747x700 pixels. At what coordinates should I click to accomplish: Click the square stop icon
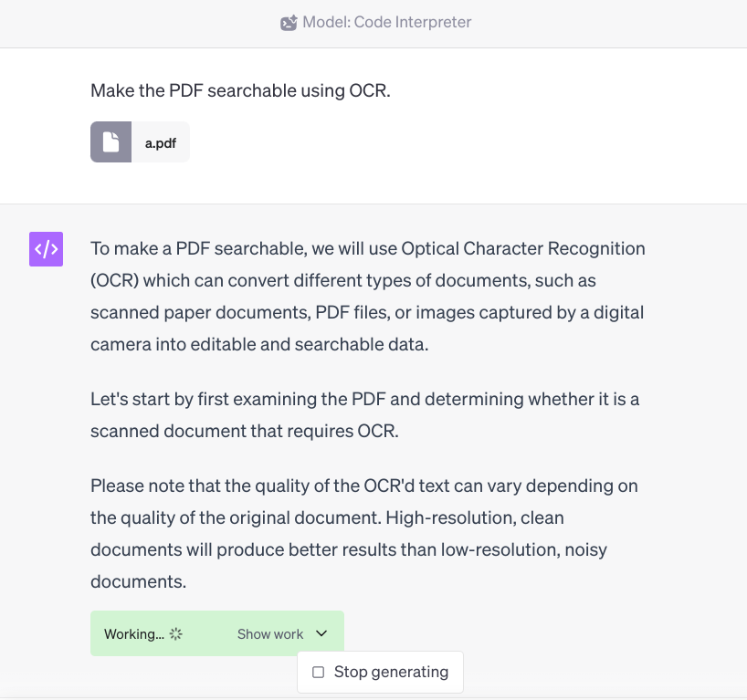point(318,673)
